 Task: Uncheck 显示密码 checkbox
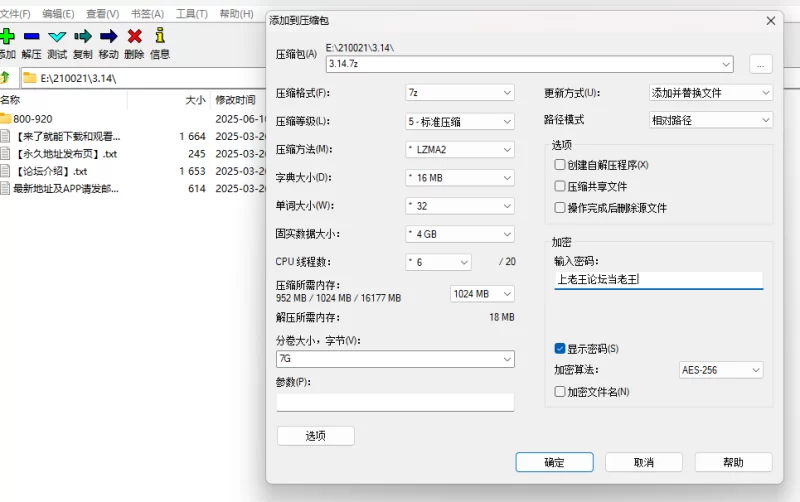click(x=560, y=348)
